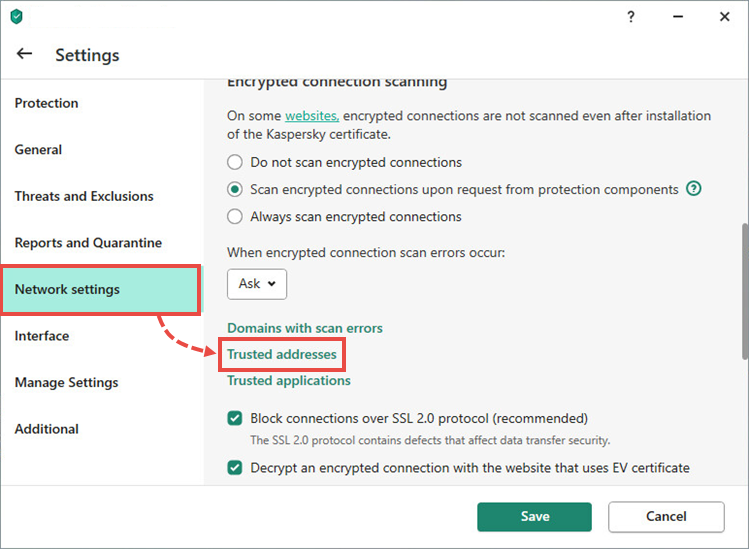
Task: Expand the Ask dropdown for scan errors
Action: pyautogui.click(x=257, y=284)
